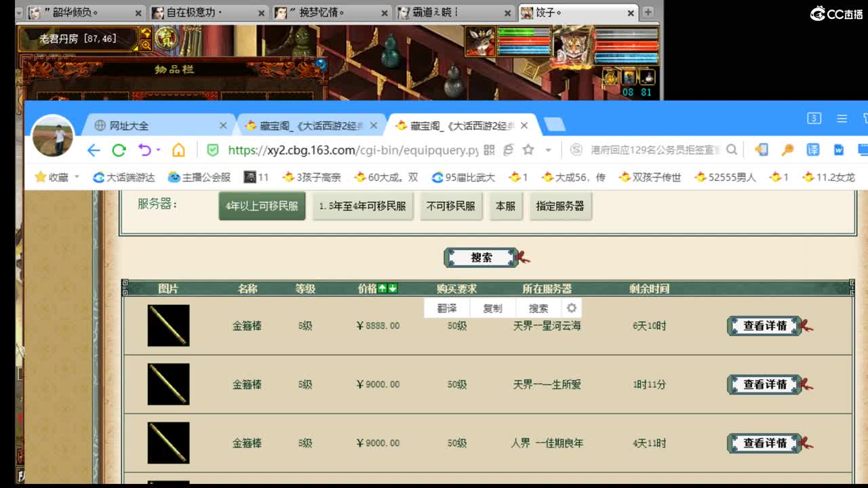Click the purple undo-close-tab arrow

pyautogui.click(x=144, y=150)
